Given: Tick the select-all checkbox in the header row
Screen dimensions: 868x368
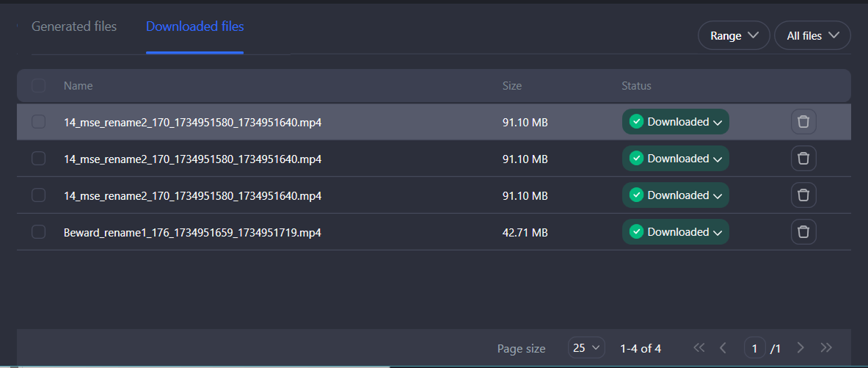Looking at the screenshot, I should point(39,86).
